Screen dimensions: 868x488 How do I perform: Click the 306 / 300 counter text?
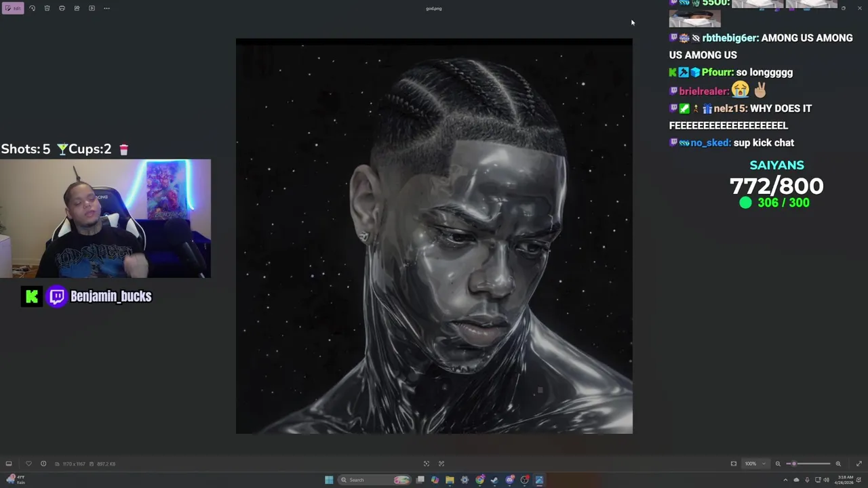pyautogui.click(x=784, y=203)
